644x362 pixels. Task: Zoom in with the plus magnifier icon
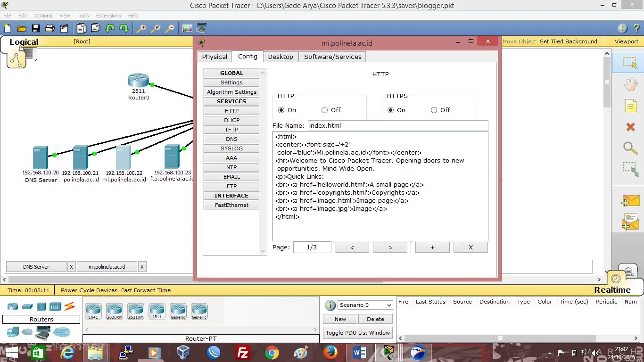(x=141, y=28)
